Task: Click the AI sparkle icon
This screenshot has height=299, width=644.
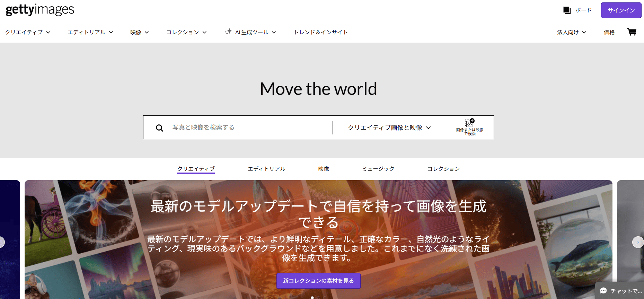Action: (x=228, y=32)
